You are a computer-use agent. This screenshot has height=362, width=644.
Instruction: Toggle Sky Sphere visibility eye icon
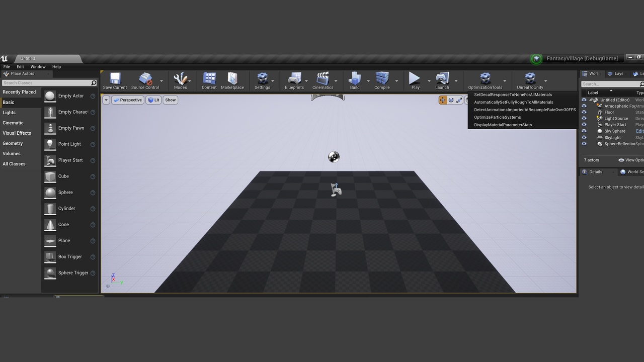pyautogui.click(x=584, y=131)
